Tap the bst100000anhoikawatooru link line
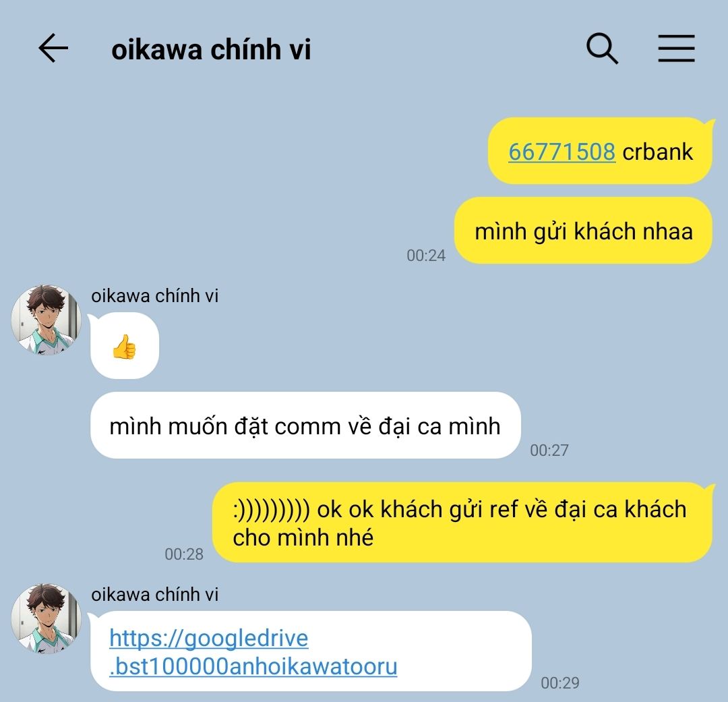Image resolution: width=728 pixels, height=702 pixels. pyautogui.click(x=253, y=666)
